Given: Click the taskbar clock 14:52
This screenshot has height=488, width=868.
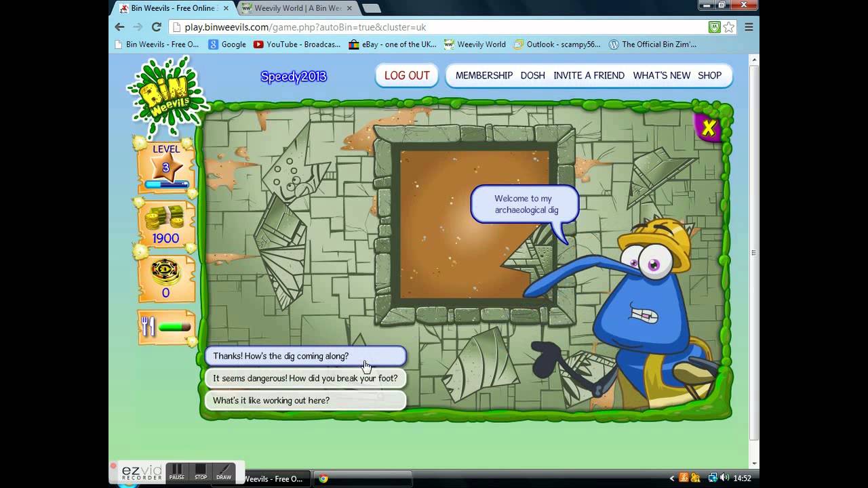Looking at the screenshot, I should [743, 478].
